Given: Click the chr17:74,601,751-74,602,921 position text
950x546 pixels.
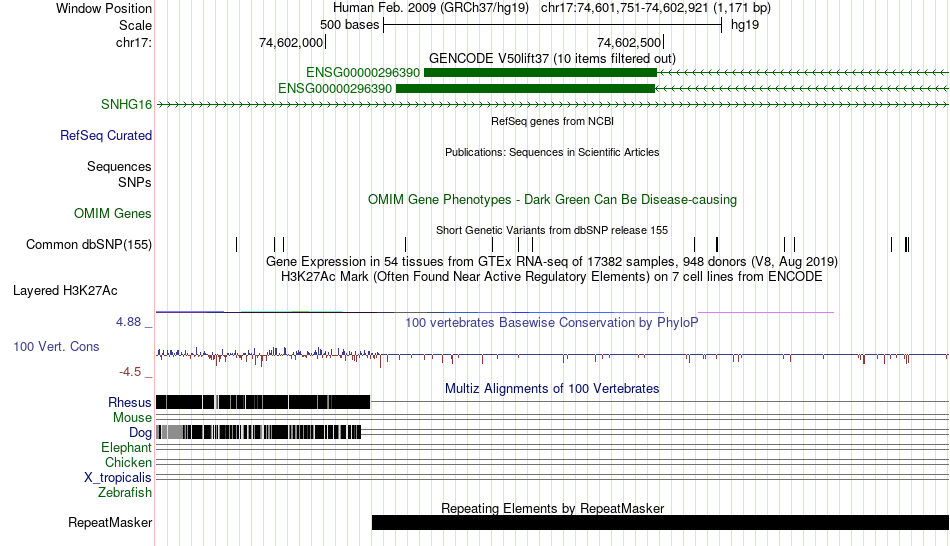Looking at the screenshot, I should tap(656, 8).
